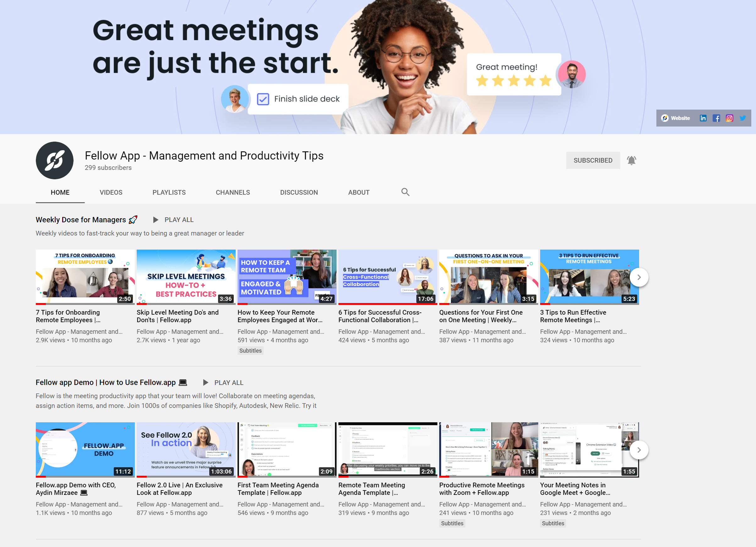Click the Fellow App channel avatar logo
This screenshot has width=756, height=547.
click(55, 160)
